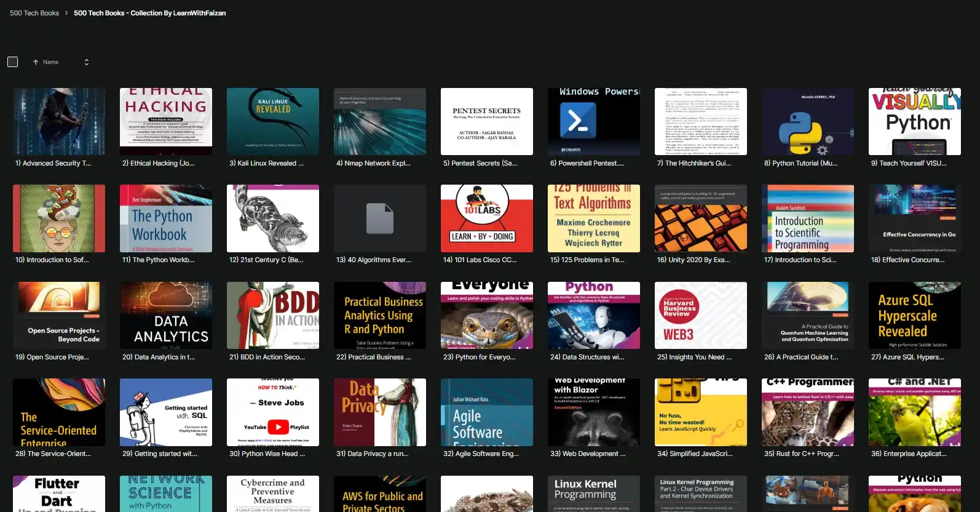Select the '15) 125 Problems in Te...' label
The image size is (980, 512).
coord(587,260)
